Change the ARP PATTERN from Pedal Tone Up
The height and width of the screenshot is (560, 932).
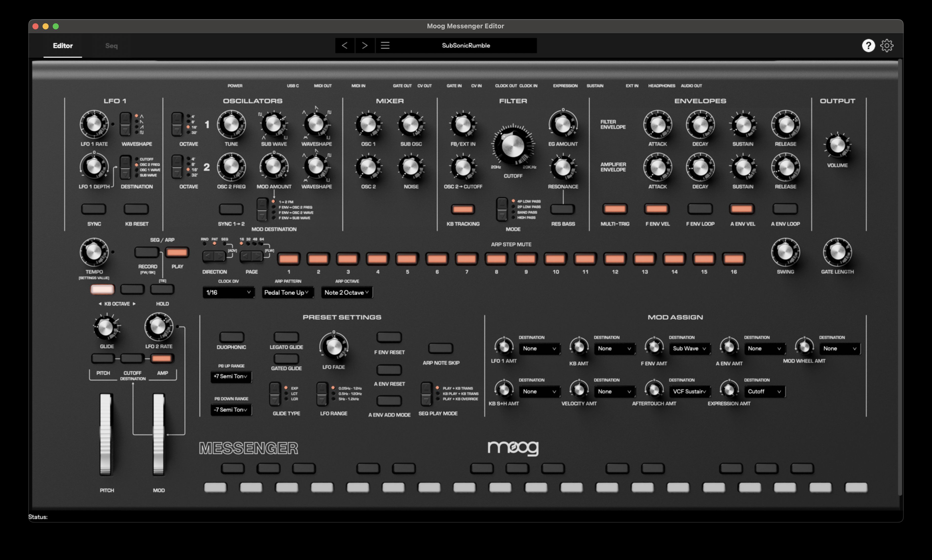click(x=288, y=292)
